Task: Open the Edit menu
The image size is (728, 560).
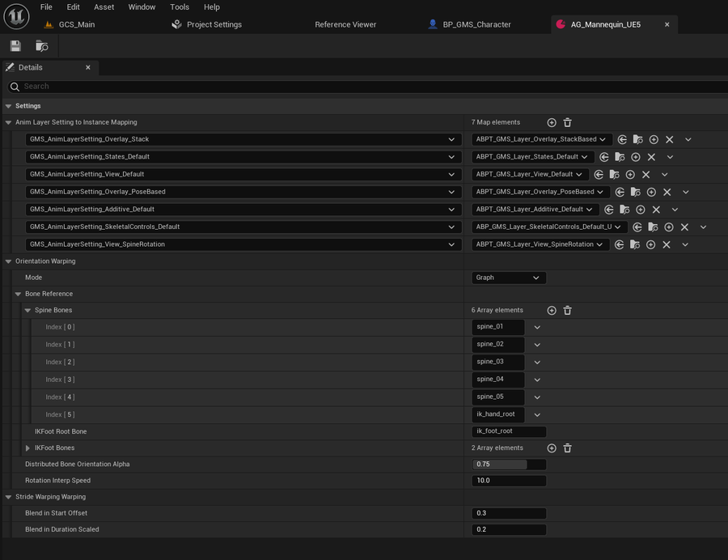Action: pos(73,7)
